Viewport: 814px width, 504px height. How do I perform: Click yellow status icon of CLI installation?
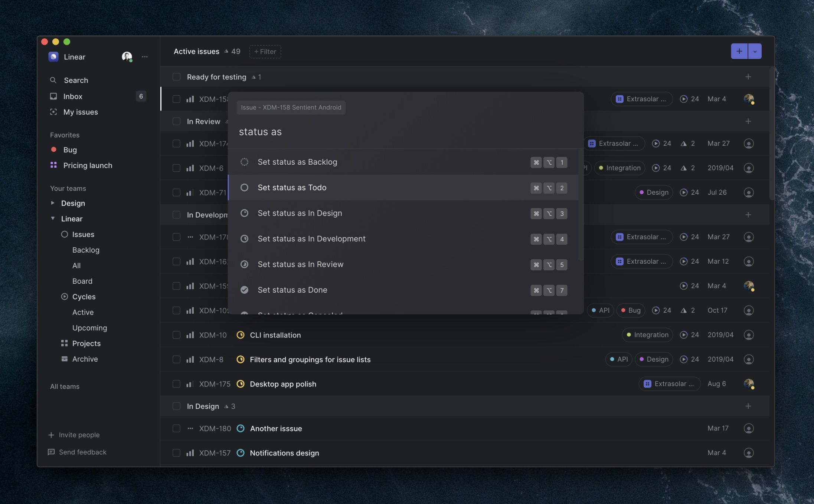coord(241,335)
